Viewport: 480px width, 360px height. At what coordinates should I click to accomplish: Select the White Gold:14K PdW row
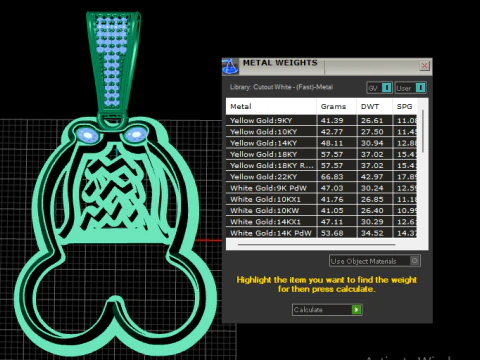click(x=321, y=233)
